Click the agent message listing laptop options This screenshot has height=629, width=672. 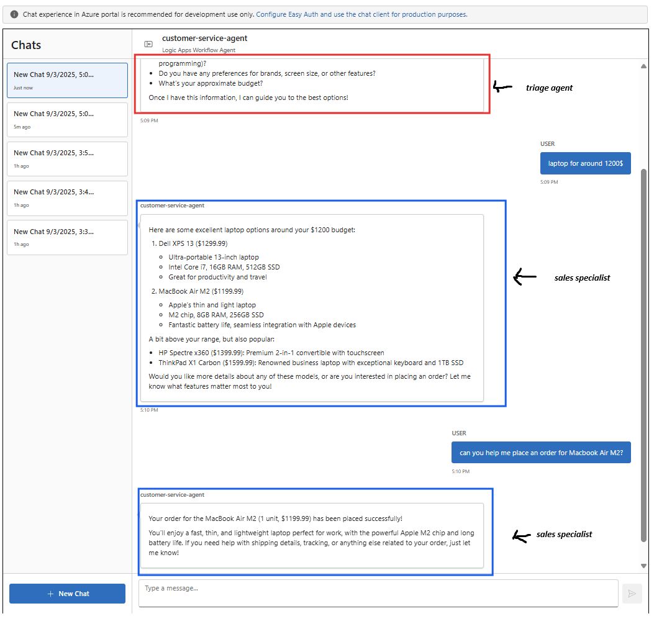pyautogui.click(x=311, y=307)
